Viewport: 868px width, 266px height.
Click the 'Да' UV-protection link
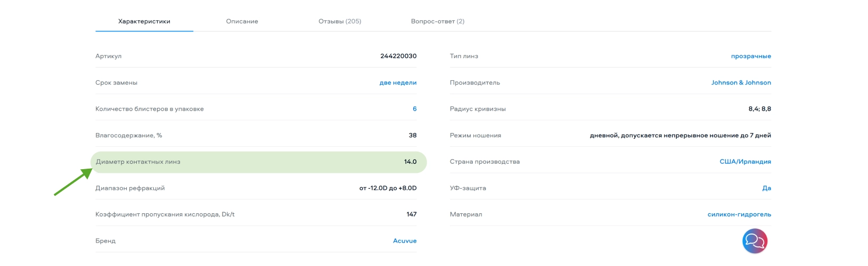pyautogui.click(x=767, y=188)
